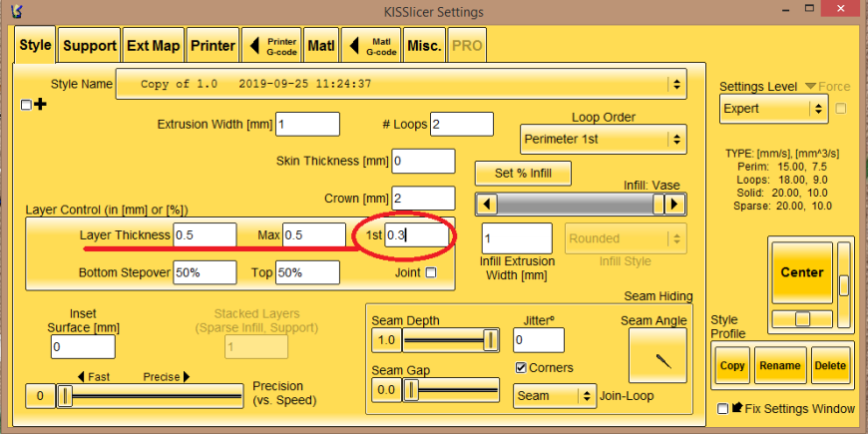Click the vertical slider beside Center
Viewport: 868px width, 434px height.
(x=844, y=284)
